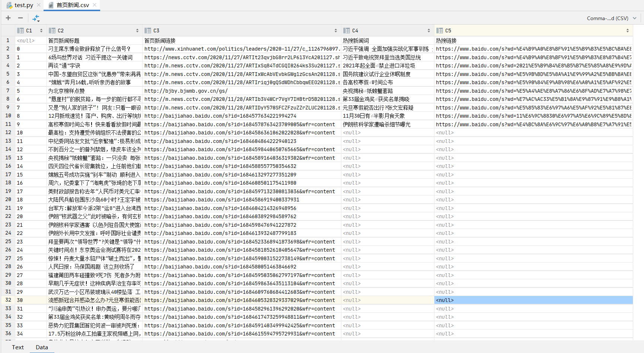The height and width of the screenshot is (353, 644).
Task: Click cell '伊朗核科学家遭暗杀细节曝光'
Action: (x=387, y=124)
